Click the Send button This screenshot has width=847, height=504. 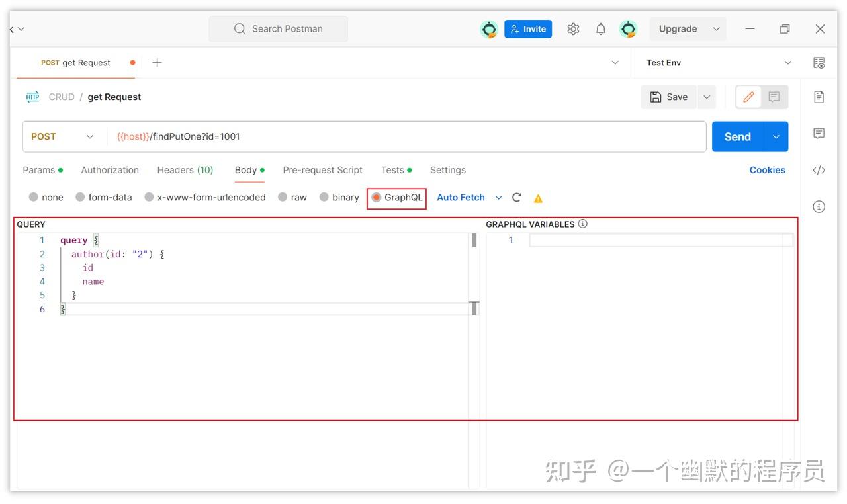736,136
